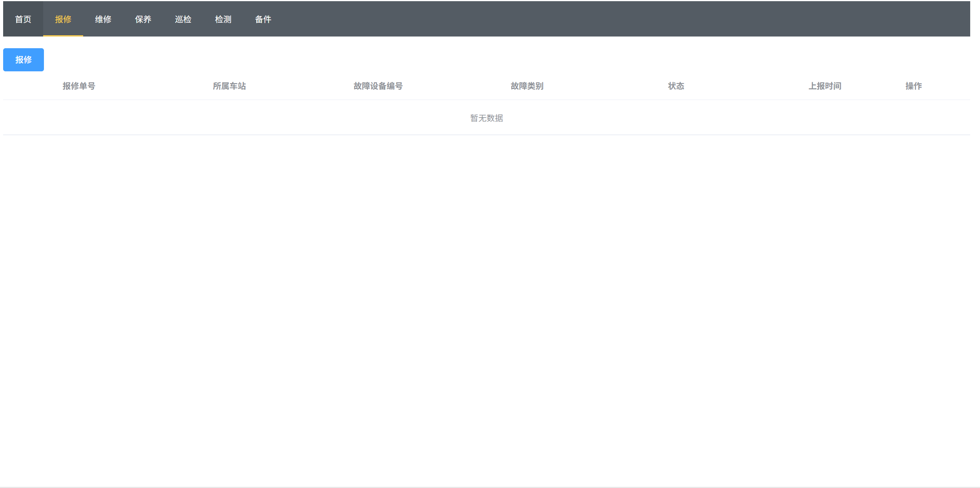Click the 操作 column header
980x488 pixels.
913,86
